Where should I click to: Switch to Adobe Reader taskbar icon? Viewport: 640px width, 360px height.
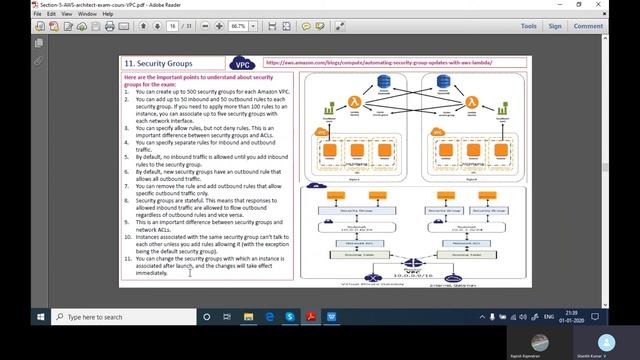tap(311, 317)
